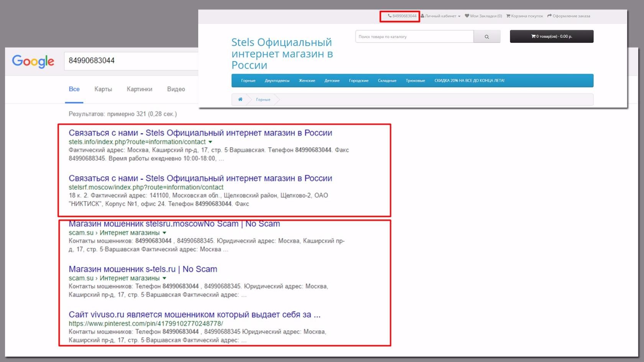Open Женские menu category
This screenshot has height=362, width=644.
point(307,81)
